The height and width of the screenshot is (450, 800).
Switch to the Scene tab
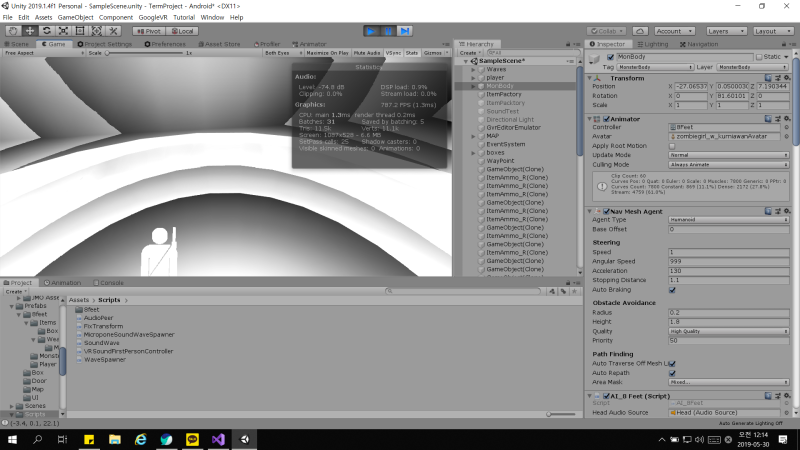tap(18, 44)
